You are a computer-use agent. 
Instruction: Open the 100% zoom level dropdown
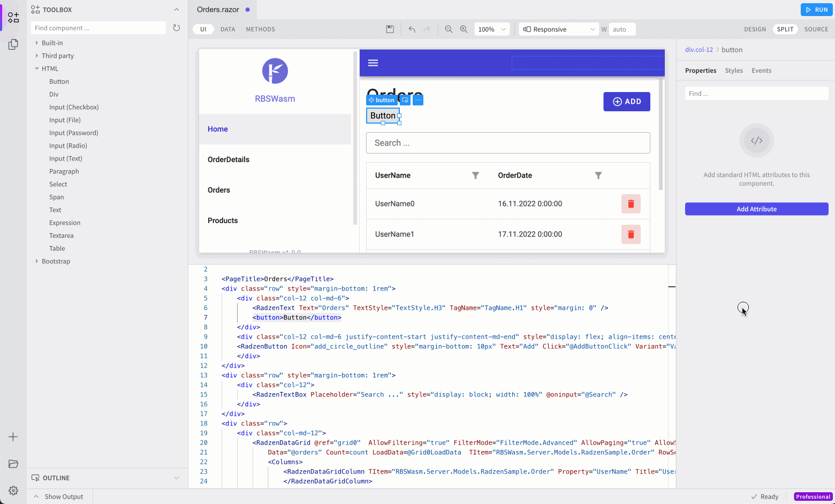[x=492, y=29]
